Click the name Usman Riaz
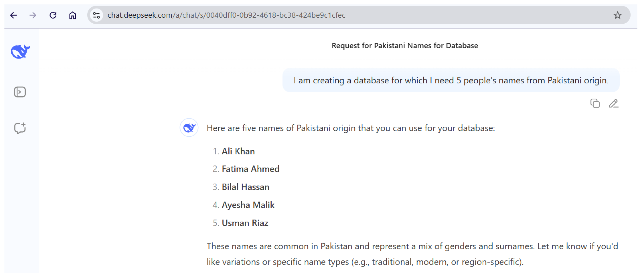 (x=245, y=223)
